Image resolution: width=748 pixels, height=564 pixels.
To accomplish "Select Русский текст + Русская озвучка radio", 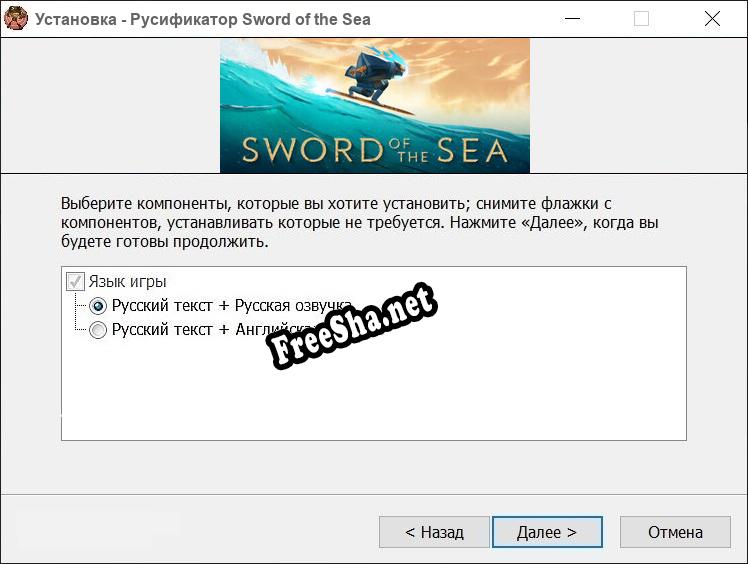I will (98, 306).
